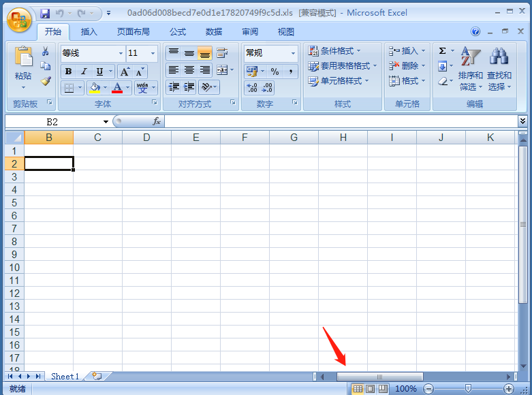
Task: Toggle bottom vertical alignment
Action: (x=204, y=53)
